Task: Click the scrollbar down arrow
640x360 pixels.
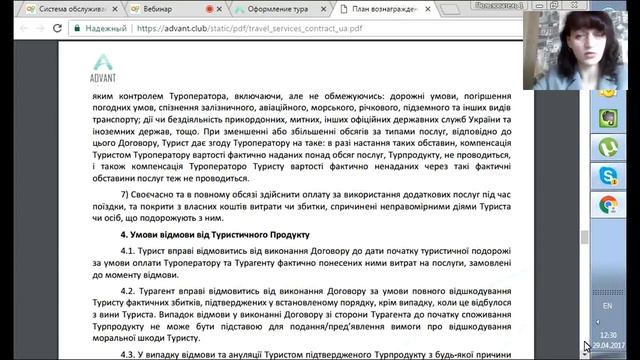Action: tap(584, 356)
